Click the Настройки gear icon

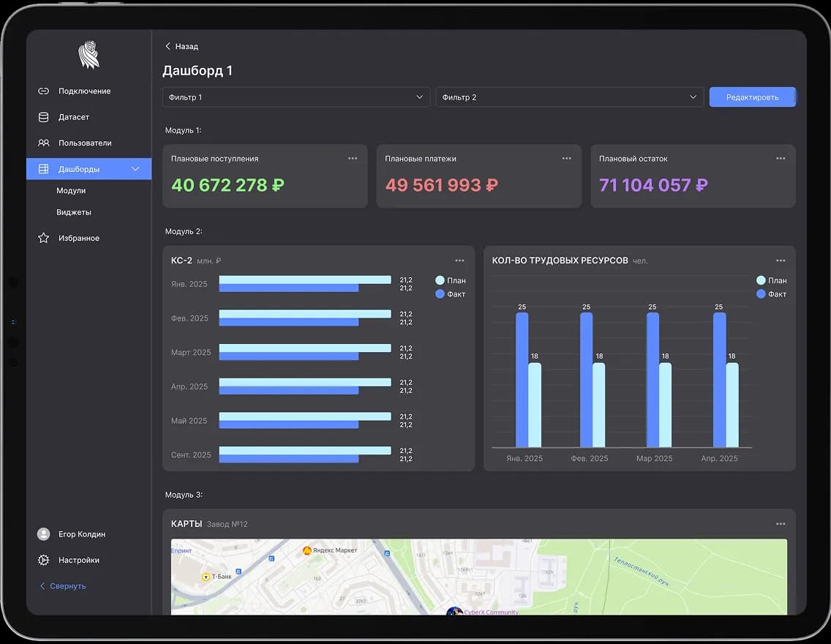click(44, 561)
